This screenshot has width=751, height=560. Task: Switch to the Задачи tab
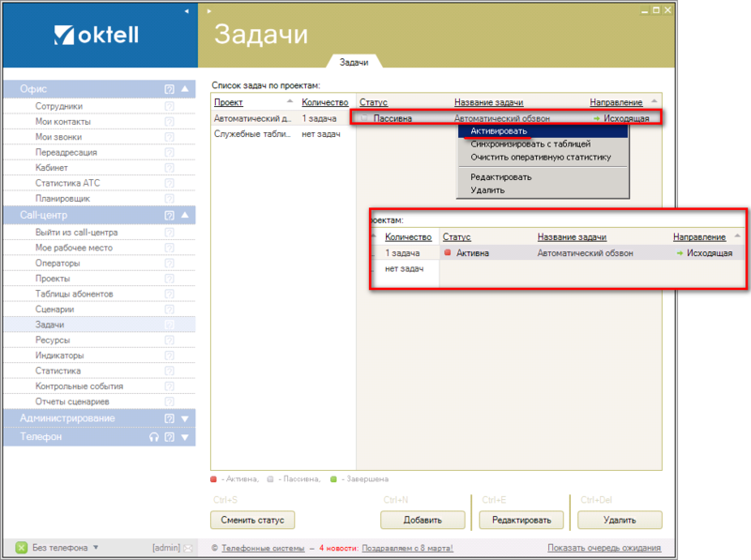pyautogui.click(x=354, y=62)
